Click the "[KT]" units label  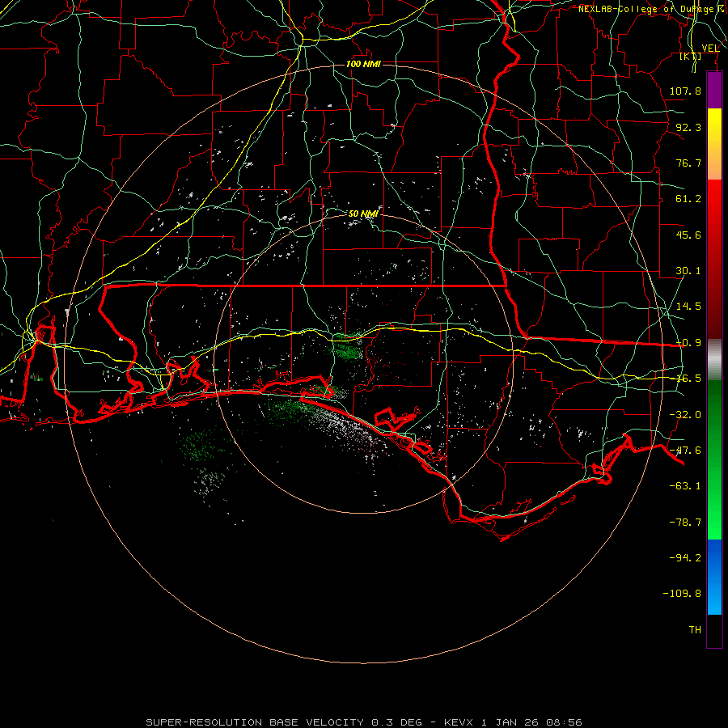691,56
